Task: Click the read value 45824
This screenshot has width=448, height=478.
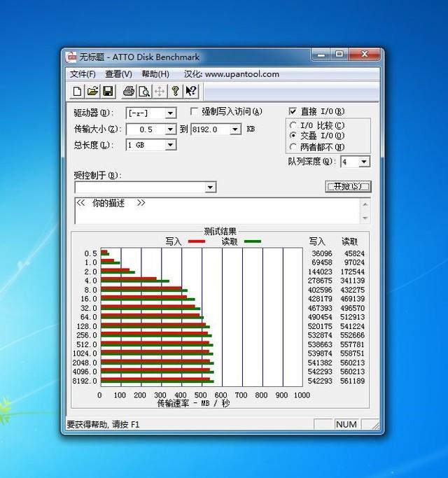Action: [354, 253]
